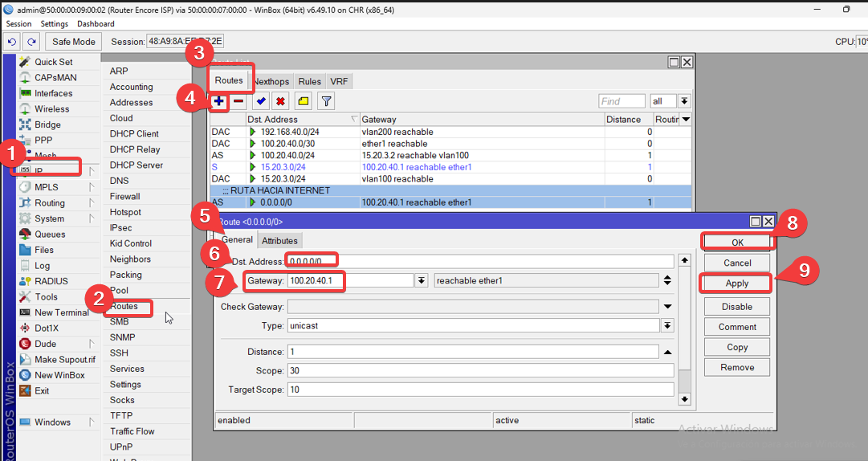Click the undo arrow icon in toolbar

point(13,42)
